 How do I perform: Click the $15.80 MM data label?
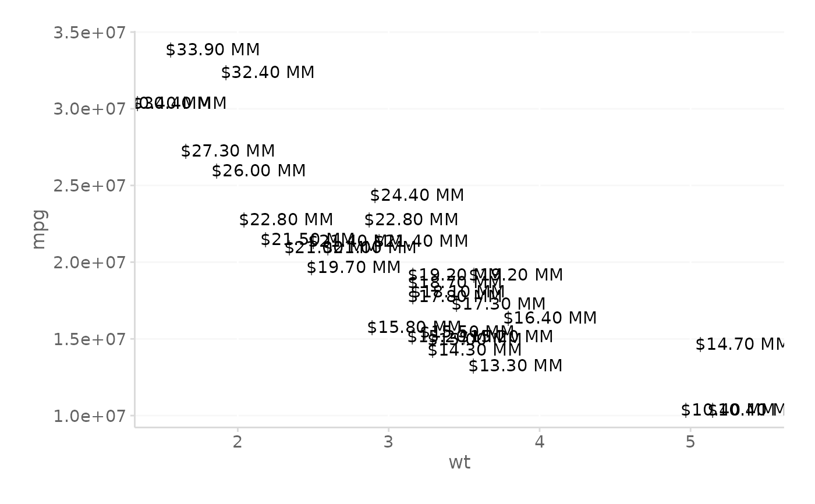tap(414, 328)
